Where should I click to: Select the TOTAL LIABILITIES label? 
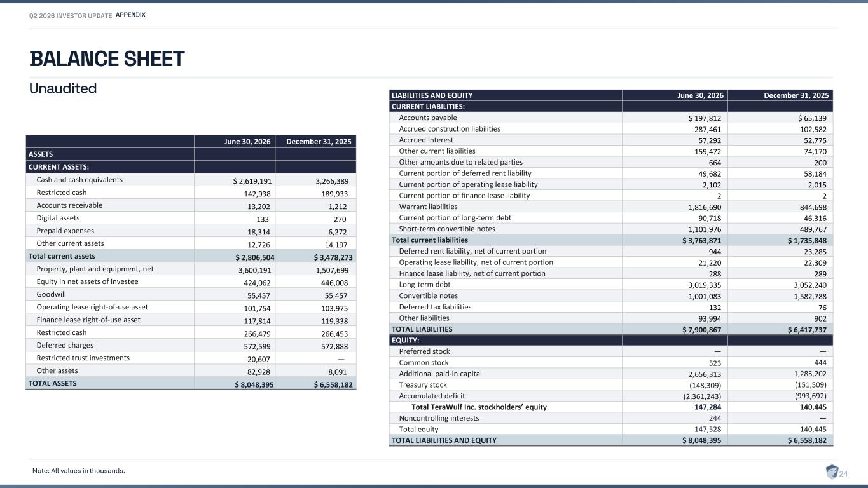pos(422,329)
